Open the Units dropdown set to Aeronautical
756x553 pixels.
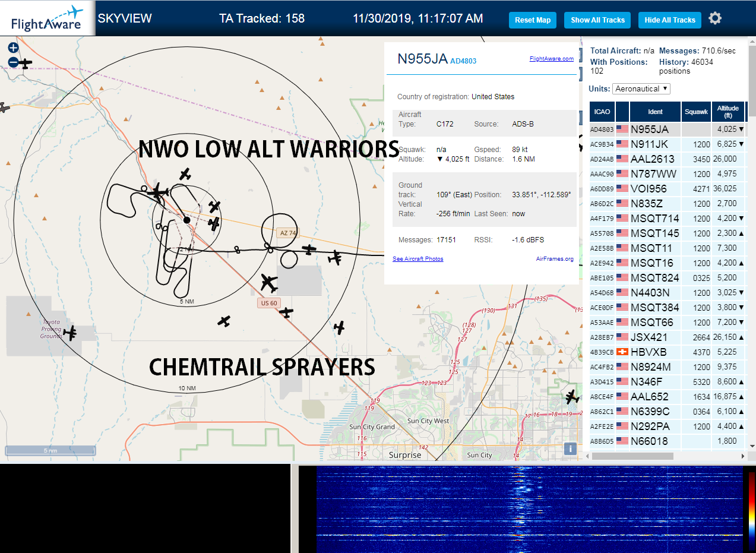point(641,89)
